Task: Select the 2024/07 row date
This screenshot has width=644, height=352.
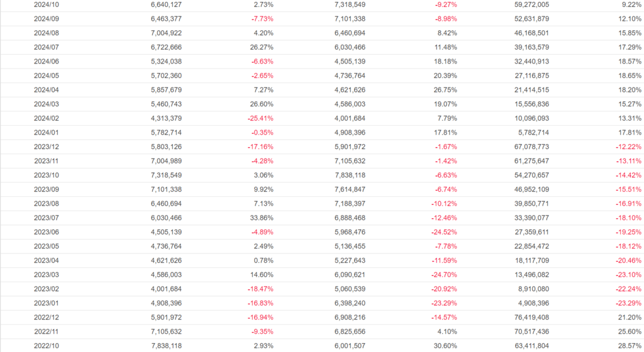Action: pos(45,47)
